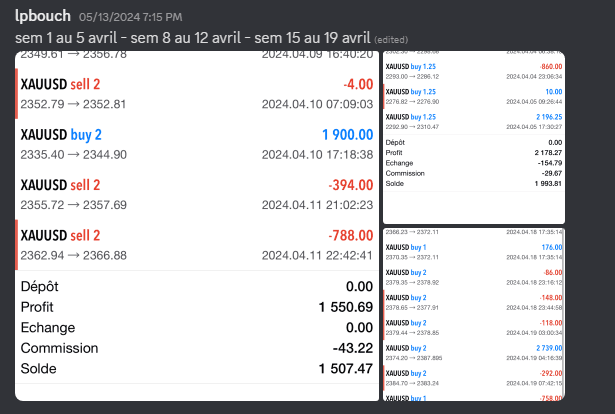Click Solde value 1 993.81
This screenshot has height=414, width=615.
click(548, 183)
